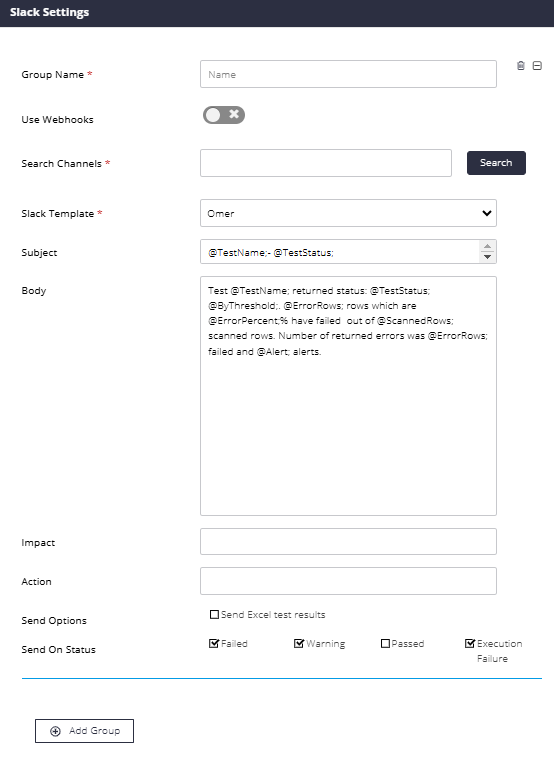Uncheck Execution Failure status checkbox
554x762 pixels.
point(469,643)
